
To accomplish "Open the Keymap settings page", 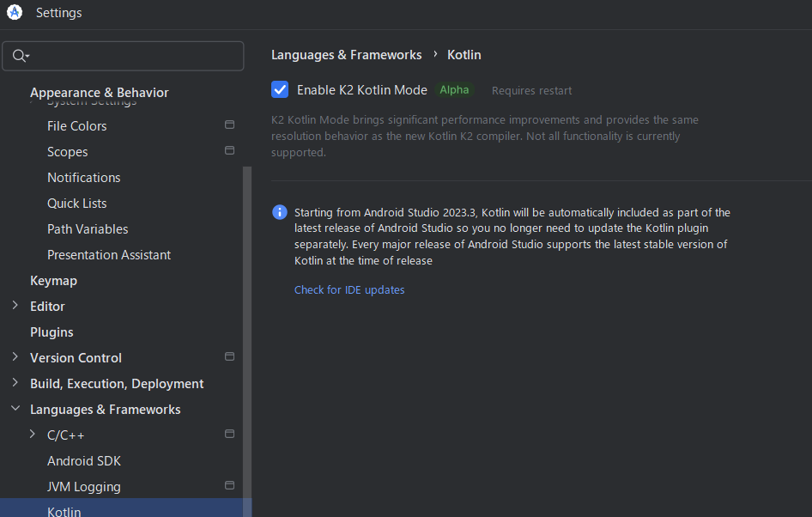I will coord(53,281).
